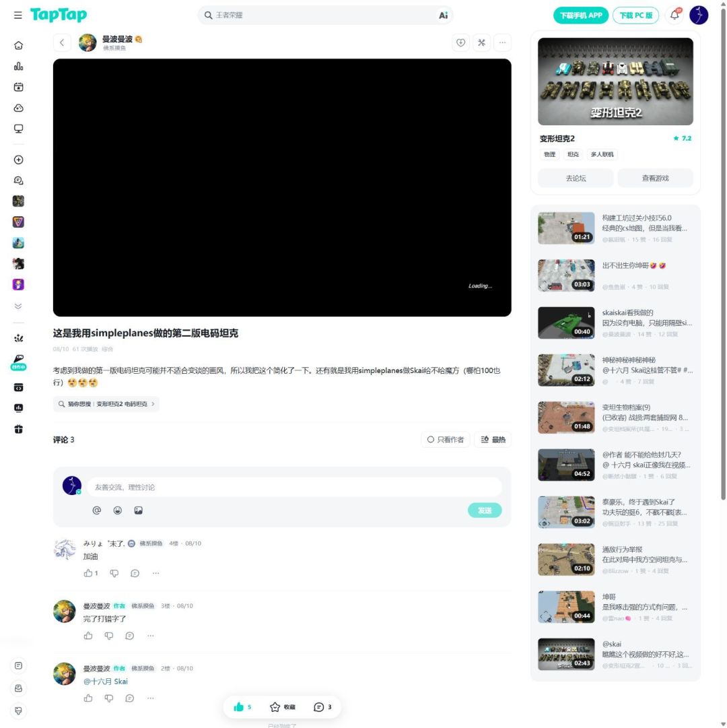Click the 查看游戏 button
The height and width of the screenshot is (728, 727).
click(x=655, y=178)
